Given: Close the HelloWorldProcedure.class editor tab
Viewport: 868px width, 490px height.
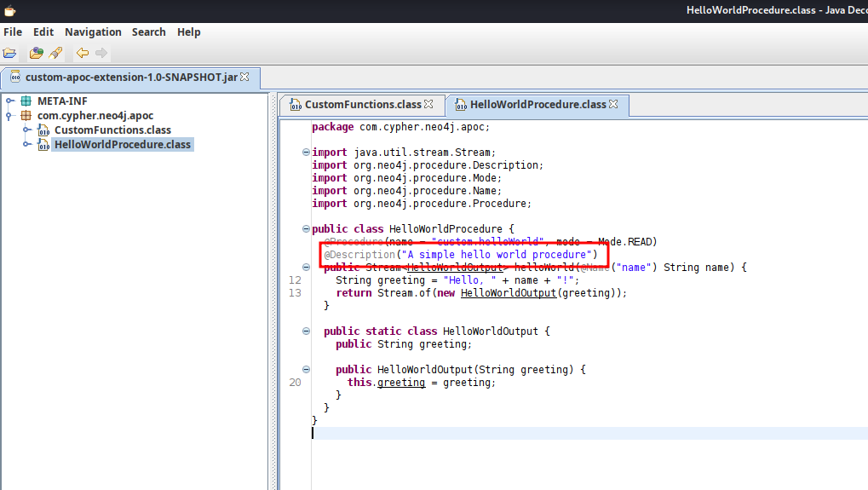Looking at the screenshot, I should (x=613, y=104).
